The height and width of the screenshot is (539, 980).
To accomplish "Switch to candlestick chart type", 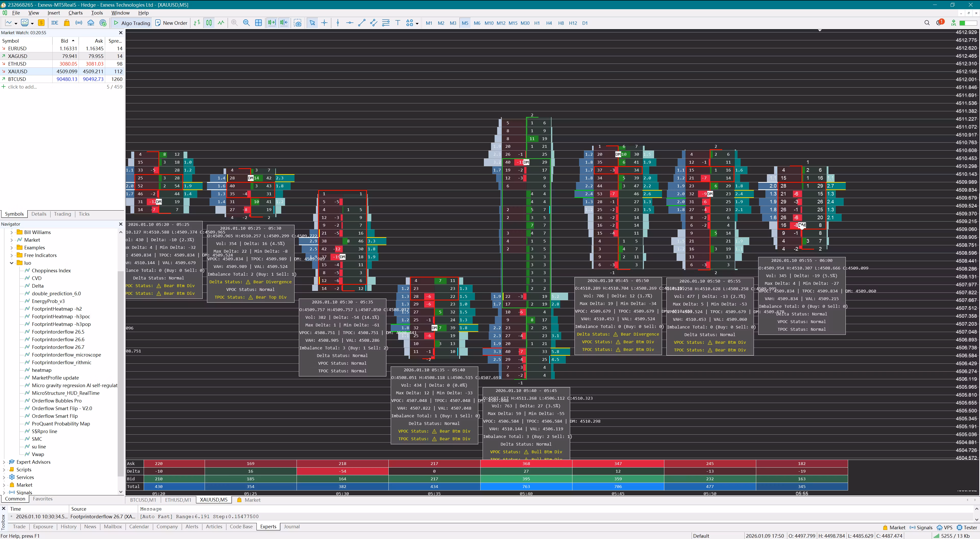I will 209,23.
